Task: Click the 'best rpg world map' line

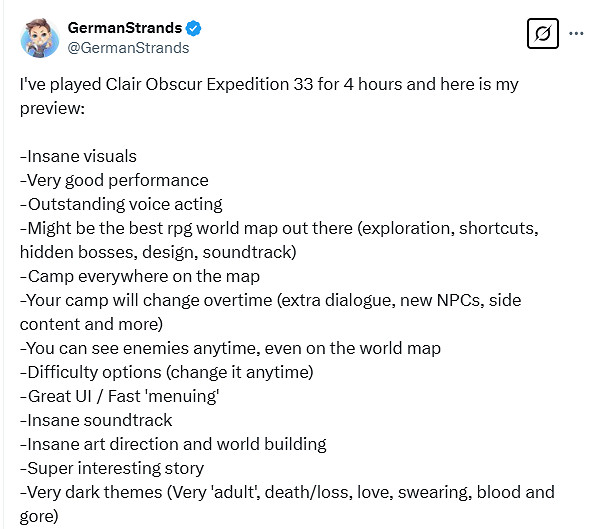Action: coord(280,228)
